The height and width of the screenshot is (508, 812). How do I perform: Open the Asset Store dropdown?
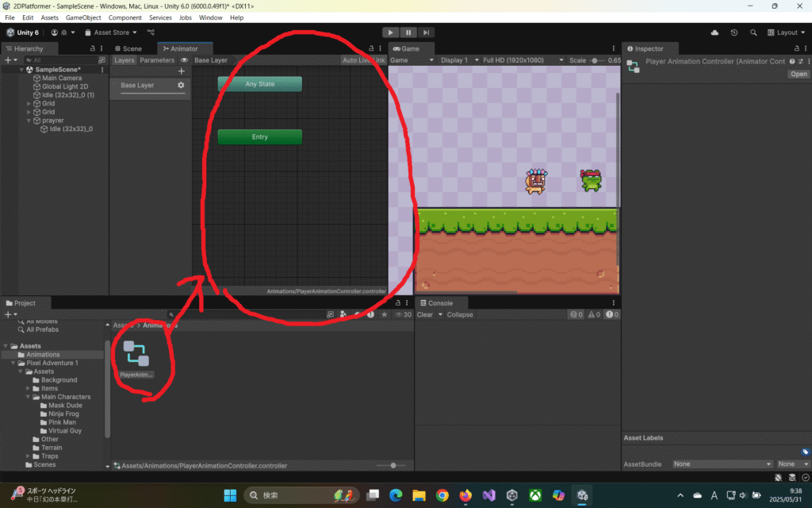111,32
